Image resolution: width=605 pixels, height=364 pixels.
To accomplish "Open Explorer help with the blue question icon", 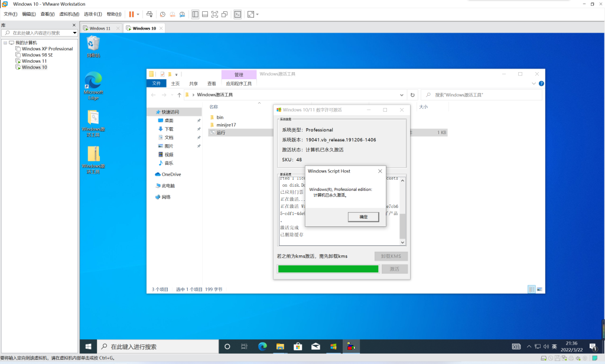I will [x=541, y=83].
